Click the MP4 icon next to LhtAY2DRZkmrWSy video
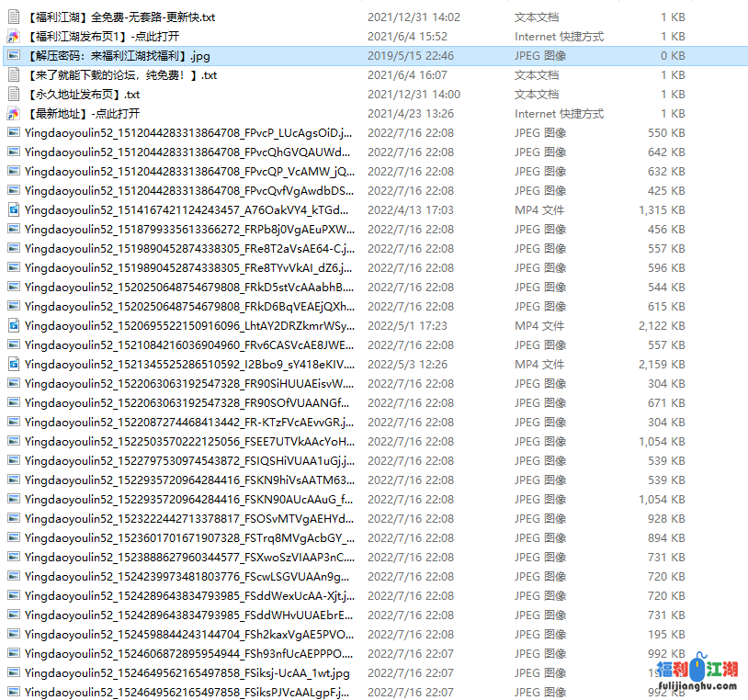Viewport: 748px width, 700px height. coord(12,325)
